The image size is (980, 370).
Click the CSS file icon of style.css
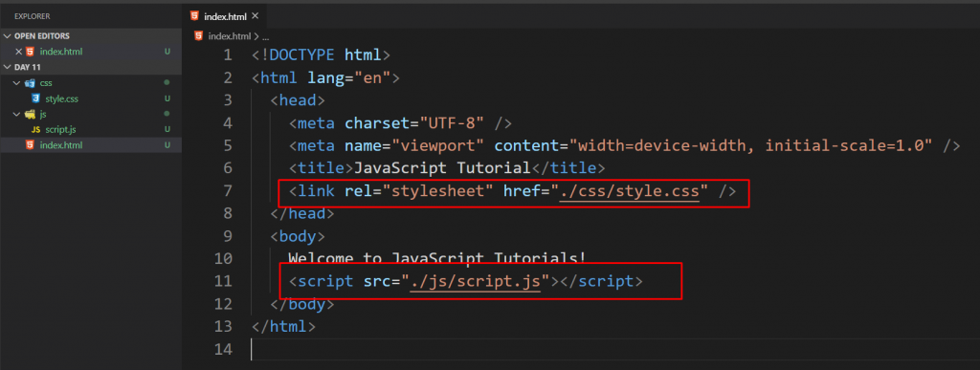coord(35,98)
